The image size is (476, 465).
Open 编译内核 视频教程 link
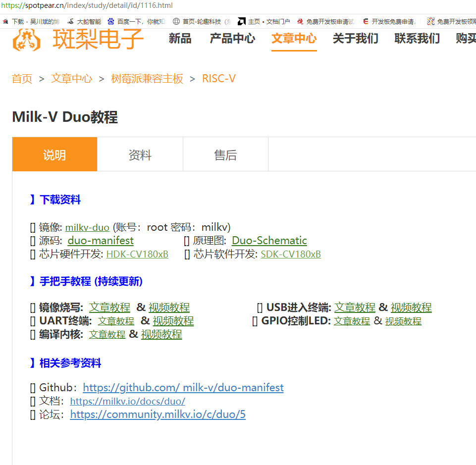(x=161, y=334)
